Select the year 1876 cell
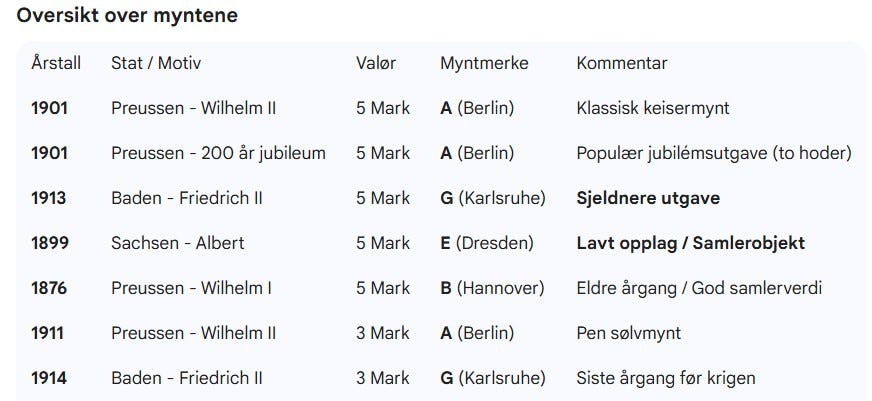Viewport: 872px width, 401px height. 49,288
